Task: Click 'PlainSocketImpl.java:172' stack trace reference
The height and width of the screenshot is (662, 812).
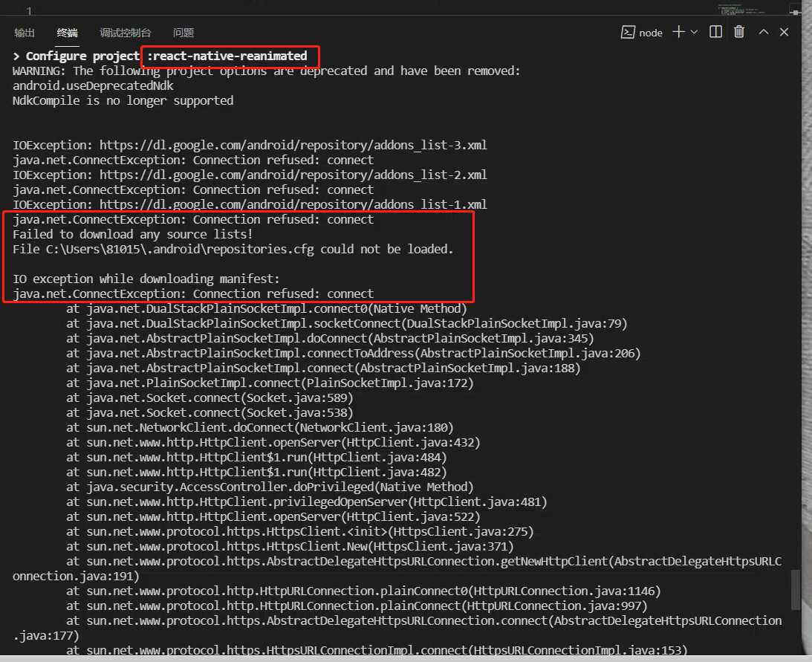Action: [387, 383]
